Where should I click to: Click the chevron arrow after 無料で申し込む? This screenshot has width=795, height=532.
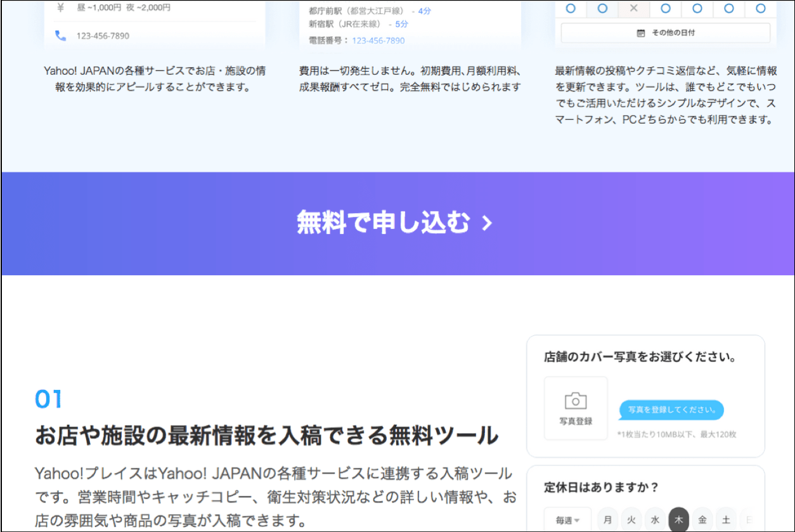pos(487,223)
